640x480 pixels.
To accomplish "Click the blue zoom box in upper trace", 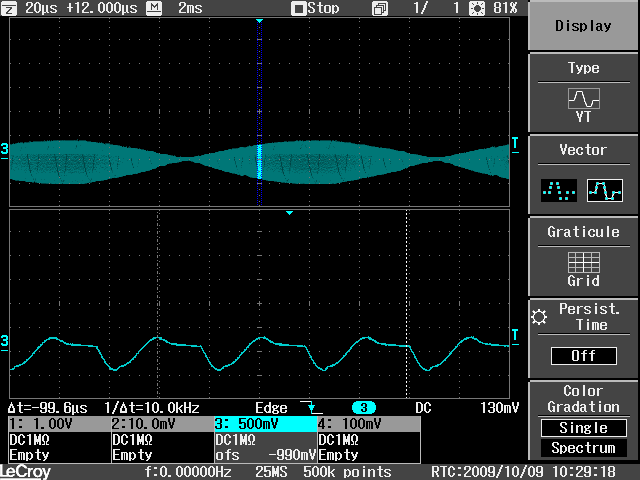I will (x=259, y=113).
